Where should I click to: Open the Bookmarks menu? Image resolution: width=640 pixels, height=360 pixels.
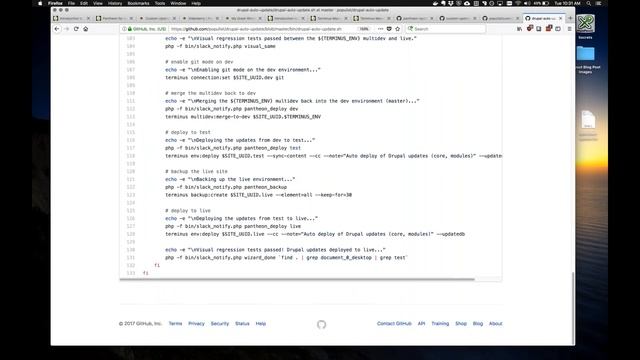(138, 3)
